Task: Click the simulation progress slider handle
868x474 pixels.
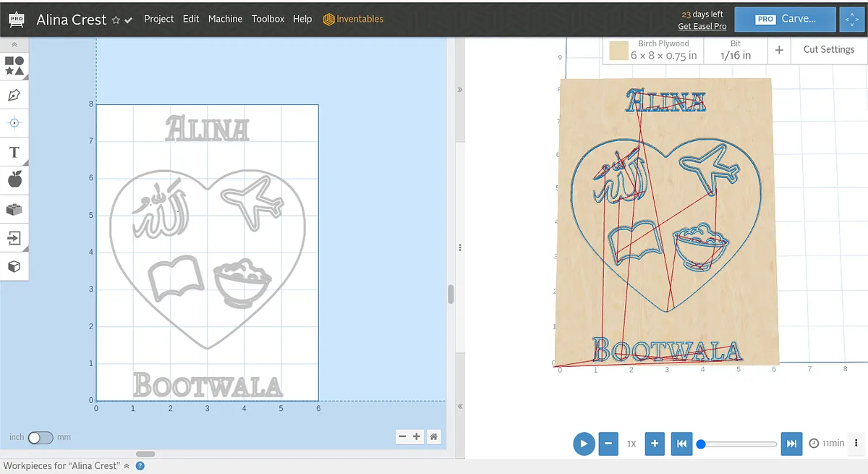Action: [x=700, y=444]
